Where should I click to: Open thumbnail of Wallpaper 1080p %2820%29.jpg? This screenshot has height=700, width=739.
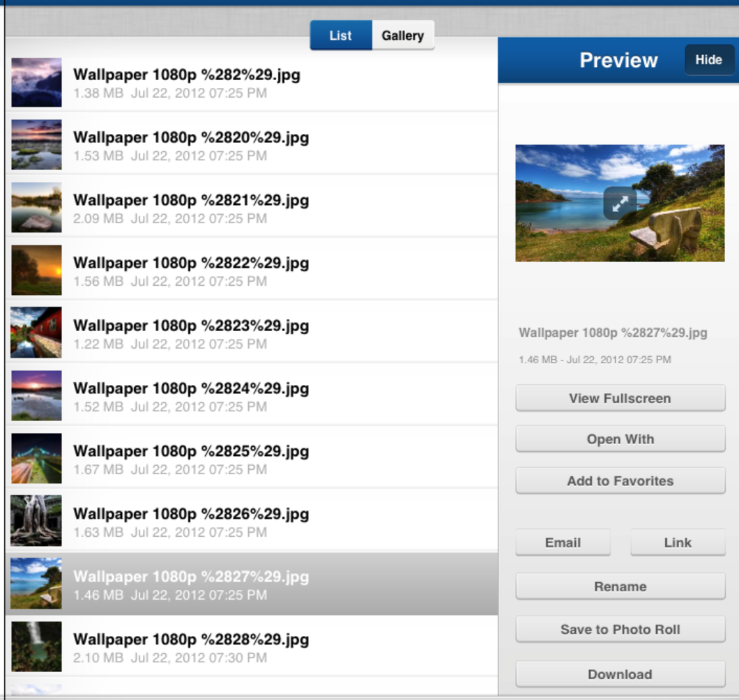click(36, 145)
